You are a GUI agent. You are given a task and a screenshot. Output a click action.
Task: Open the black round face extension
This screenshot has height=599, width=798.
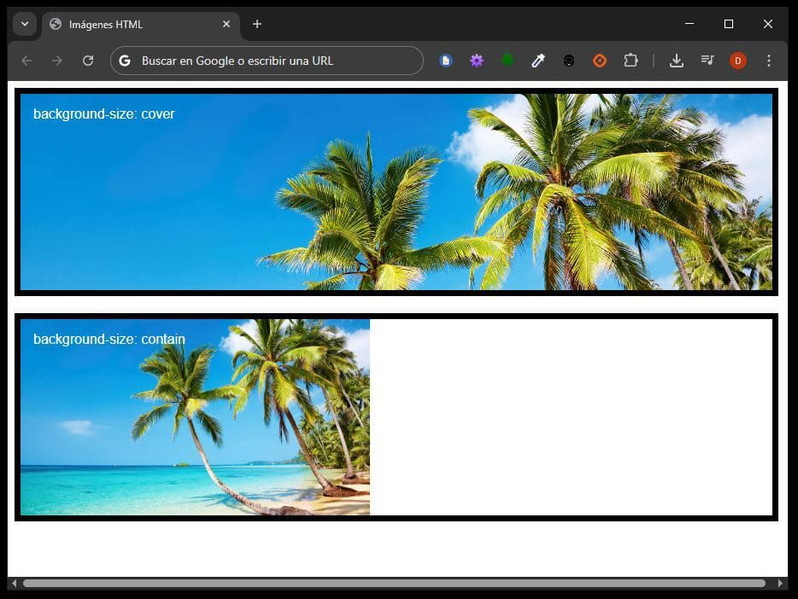[569, 61]
